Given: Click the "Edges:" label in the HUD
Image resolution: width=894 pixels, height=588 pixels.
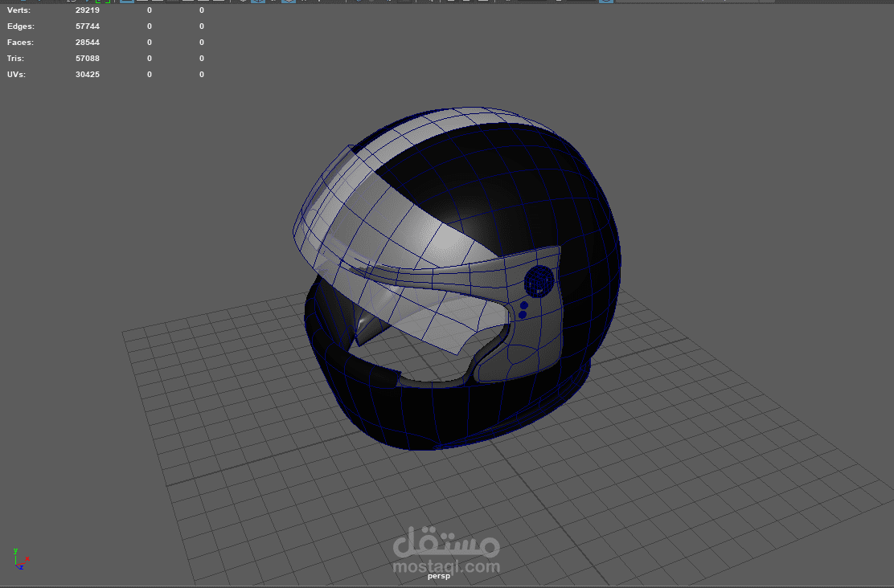Looking at the screenshot, I should click(x=21, y=27).
